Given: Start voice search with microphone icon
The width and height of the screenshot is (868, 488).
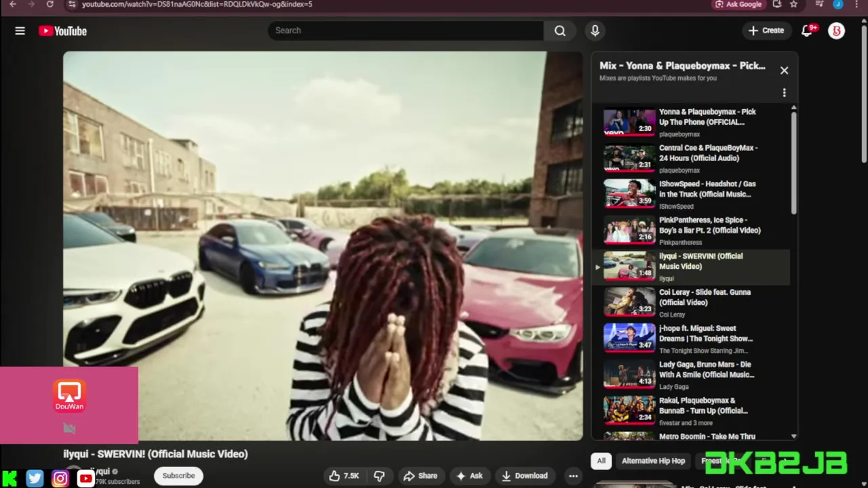Looking at the screenshot, I should pyautogui.click(x=595, y=30).
